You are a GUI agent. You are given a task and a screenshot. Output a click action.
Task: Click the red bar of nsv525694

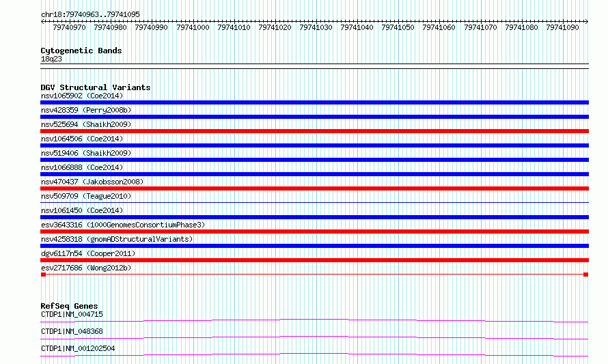pyautogui.click(x=314, y=131)
